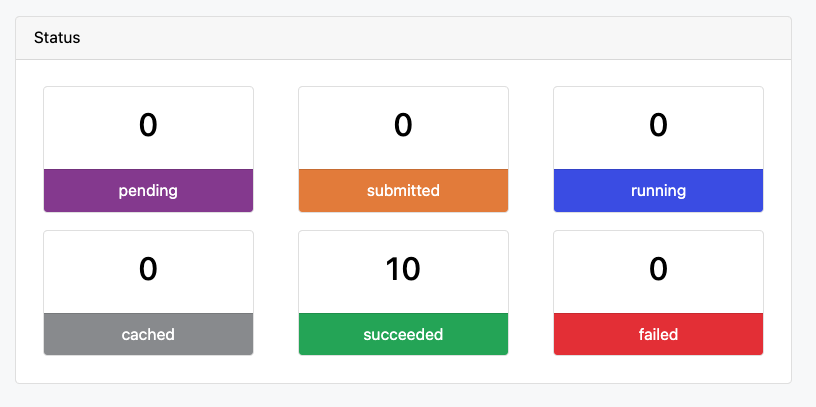The width and height of the screenshot is (816, 407).
Task: Select the submitted count number
Action: 403,125
